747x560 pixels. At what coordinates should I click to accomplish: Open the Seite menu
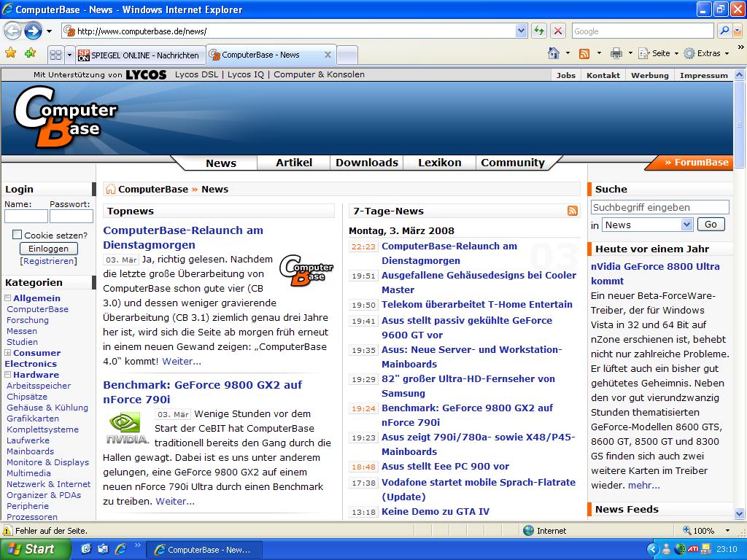point(658,53)
